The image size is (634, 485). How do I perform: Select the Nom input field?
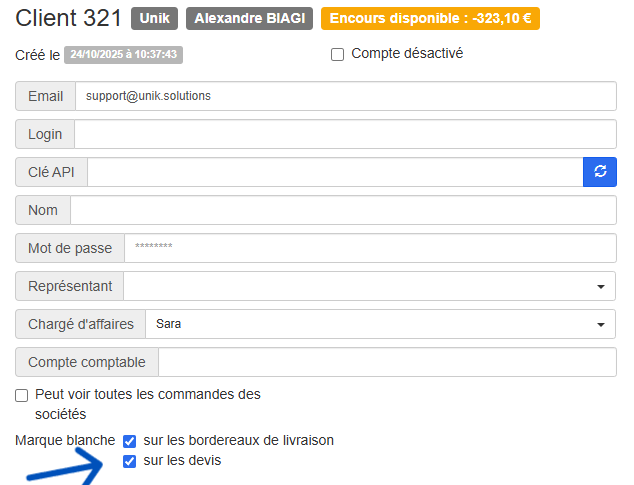(x=343, y=210)
